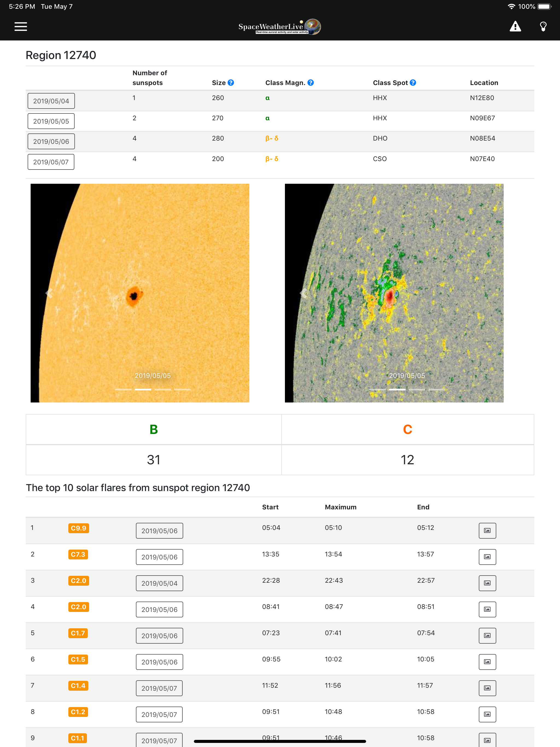View image for C9.9 flare

tap(487, 530)
